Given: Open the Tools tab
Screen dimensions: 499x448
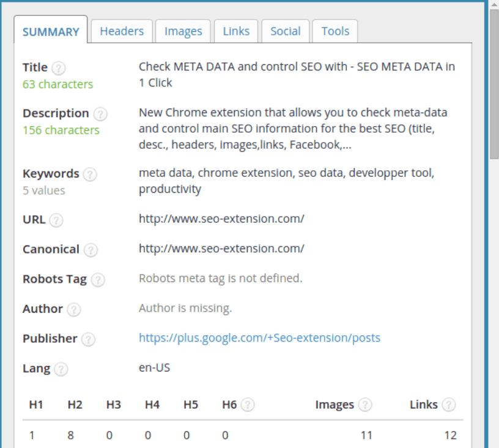Looking at the screenshot, I should click(335, 31).
